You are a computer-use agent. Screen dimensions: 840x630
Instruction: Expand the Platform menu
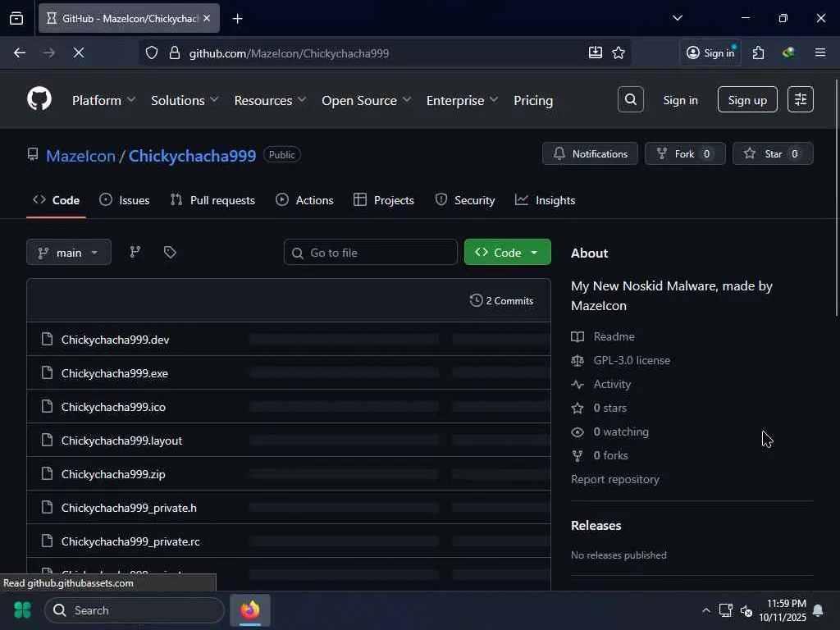[103, 100]
